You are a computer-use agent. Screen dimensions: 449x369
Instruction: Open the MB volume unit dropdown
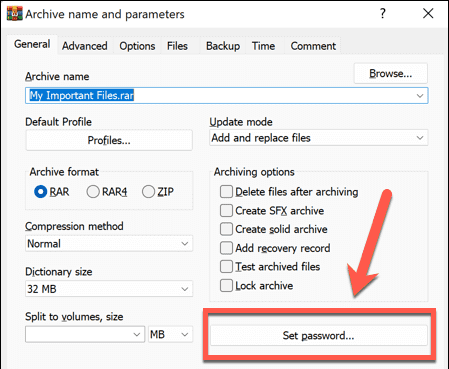pyautogui.click(x=170, y=334)
